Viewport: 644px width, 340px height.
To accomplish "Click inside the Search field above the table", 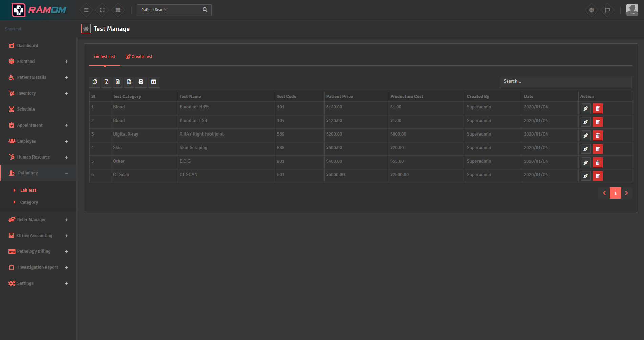I will point(565,81).
